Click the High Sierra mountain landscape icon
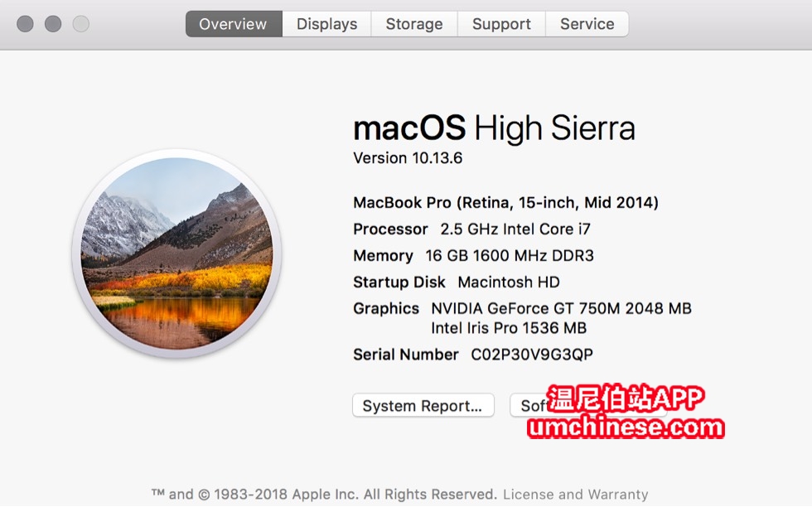Viewport: 812px width, 507px height. click(x=177, y=254)
